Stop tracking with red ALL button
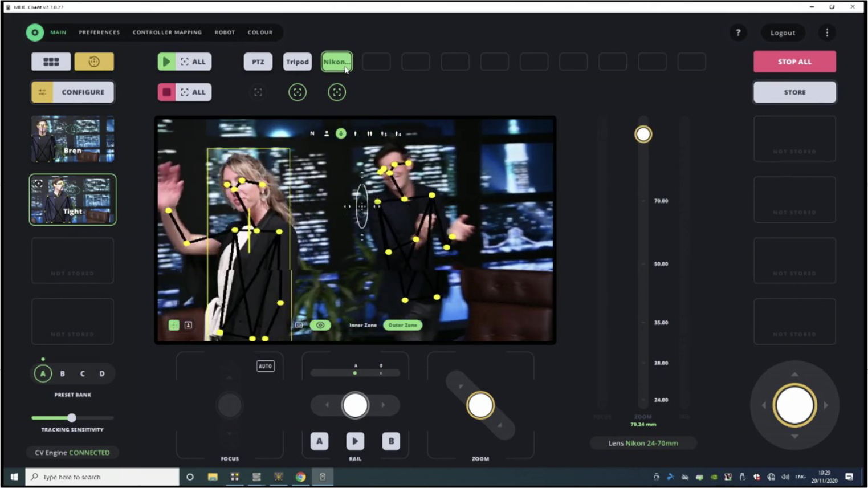Screen dimensions: 868x488 (x=184, y=92)
